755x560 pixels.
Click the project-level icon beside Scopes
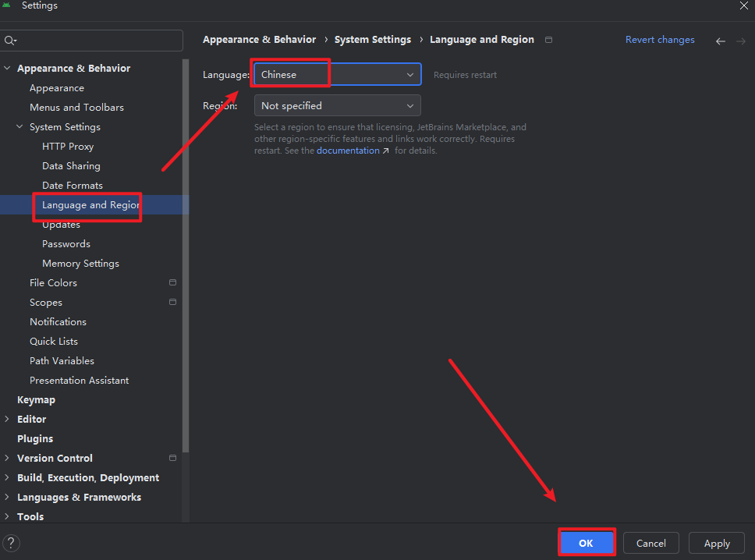coord(172,302)
